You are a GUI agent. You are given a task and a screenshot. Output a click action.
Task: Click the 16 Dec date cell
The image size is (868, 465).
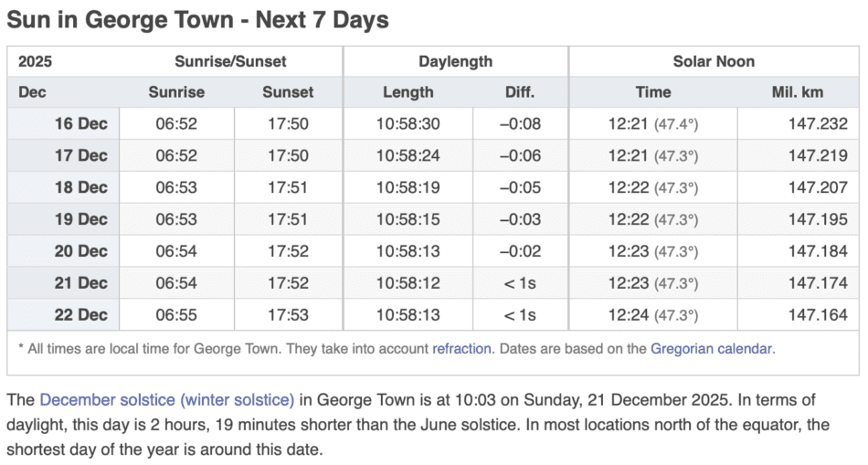click(81, 124)
